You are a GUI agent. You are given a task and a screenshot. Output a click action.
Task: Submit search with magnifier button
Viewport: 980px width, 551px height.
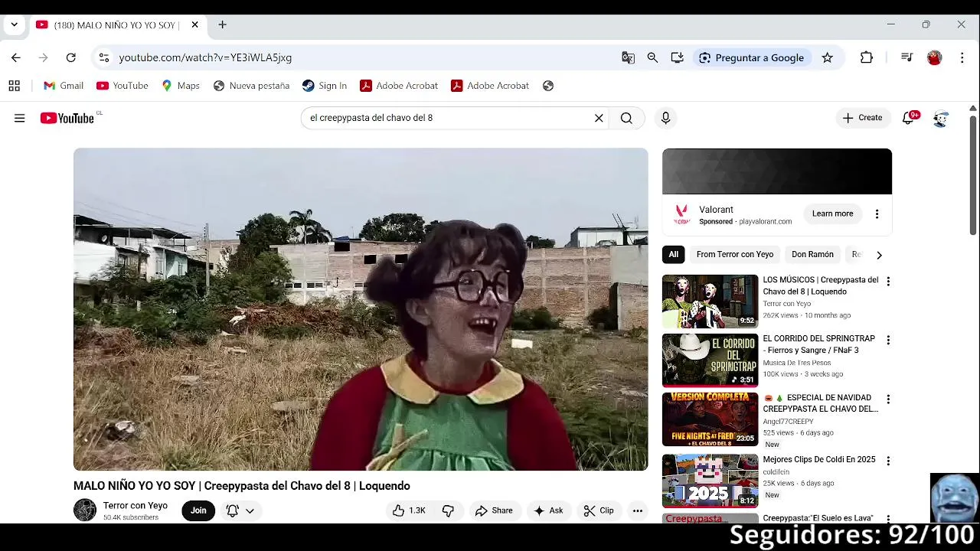click(x=626, y=118)
